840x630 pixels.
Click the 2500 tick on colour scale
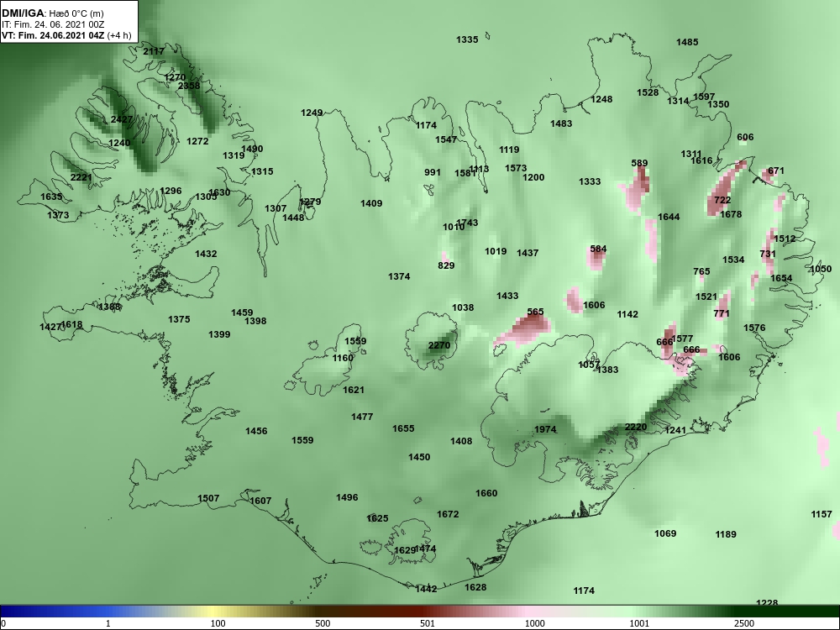point(744,623)
